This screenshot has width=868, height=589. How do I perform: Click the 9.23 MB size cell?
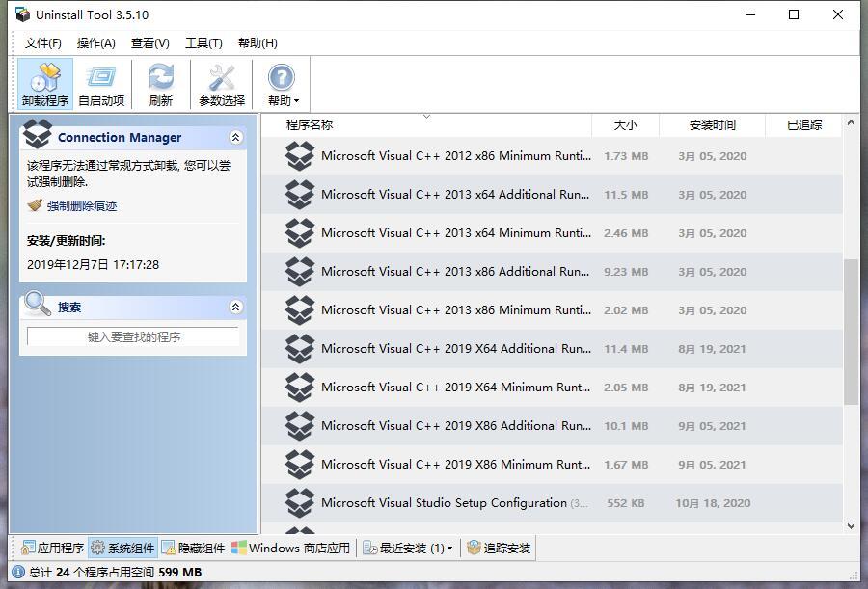626,272
